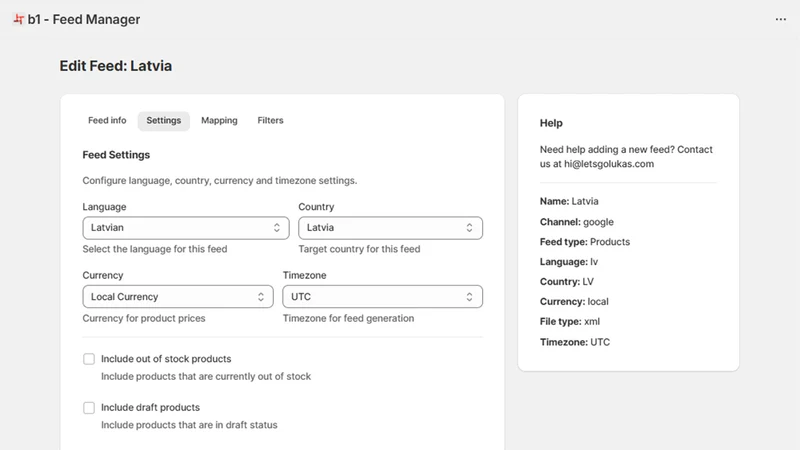The height and width of the screenshot is (450, 800).
Task: Click the Currency: local summary row
Action: click(x=574, y=302)
